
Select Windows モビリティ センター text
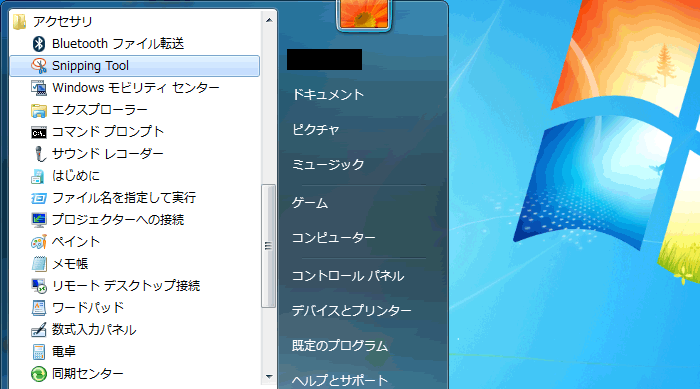click(136, 88)
